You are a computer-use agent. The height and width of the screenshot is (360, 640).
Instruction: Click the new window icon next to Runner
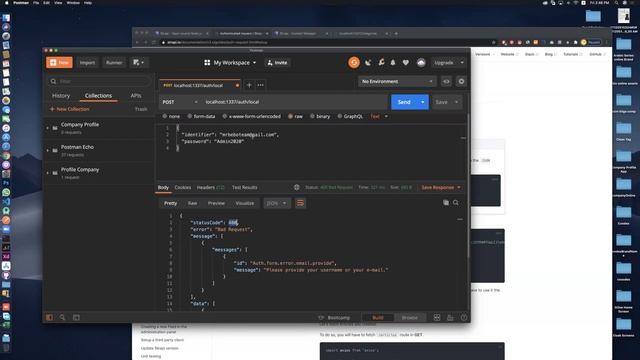click(x=138, y=62)
